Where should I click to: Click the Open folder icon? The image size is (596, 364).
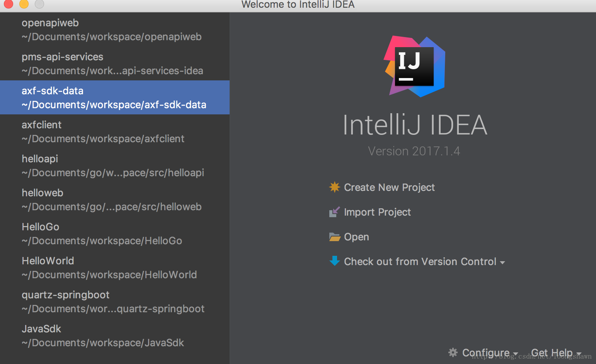(334, 237)
